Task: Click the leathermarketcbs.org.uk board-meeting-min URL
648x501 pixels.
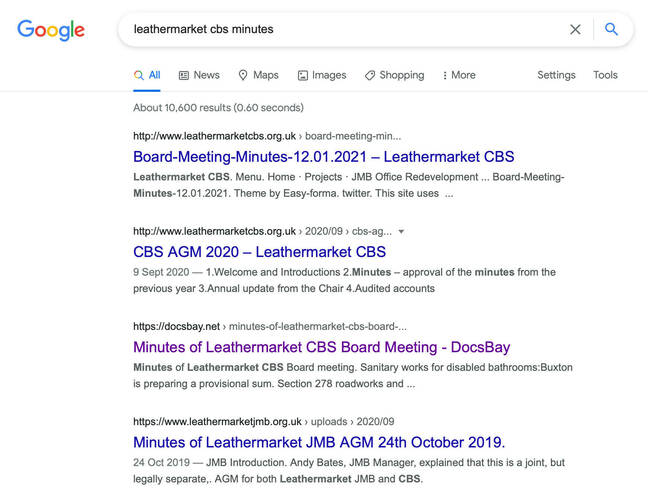Action: click(267, 136)
